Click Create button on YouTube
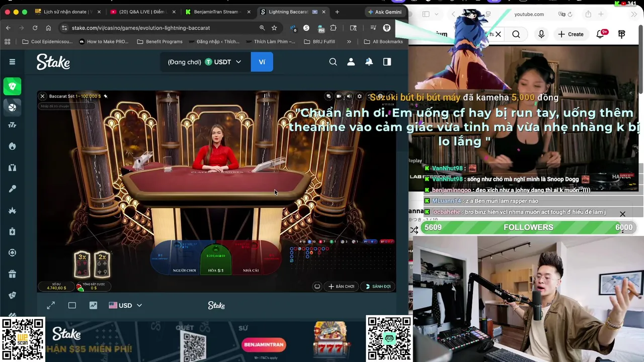The width and height of the screenshot is (644, 362). pyautogui.click(x=571, y=34)
